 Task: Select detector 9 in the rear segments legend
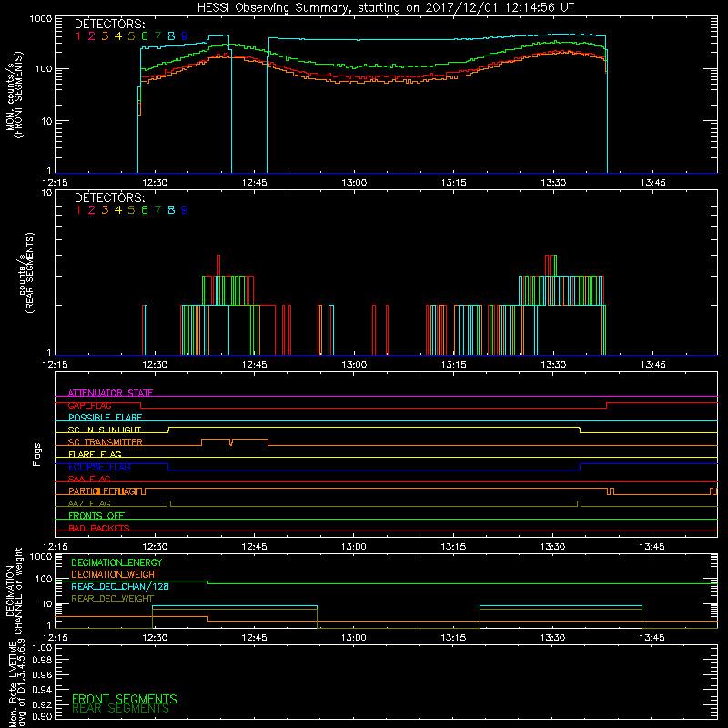[185, 210]
